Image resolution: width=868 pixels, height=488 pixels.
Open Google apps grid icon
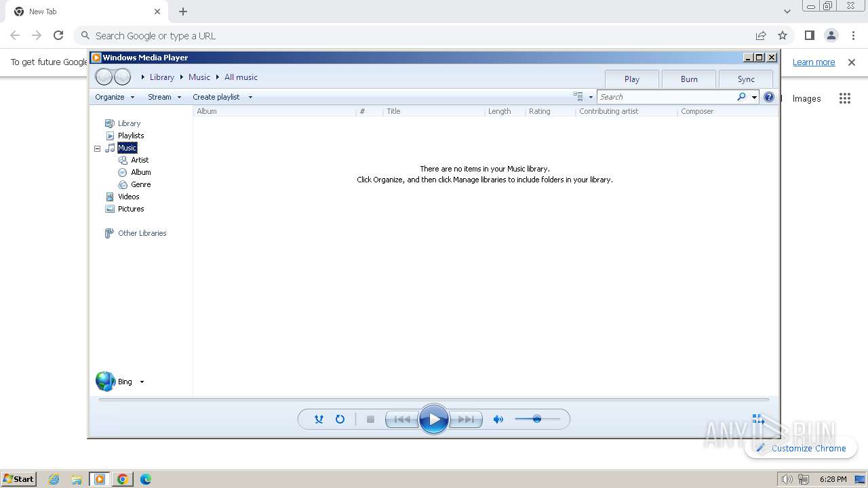pos(844,98)
